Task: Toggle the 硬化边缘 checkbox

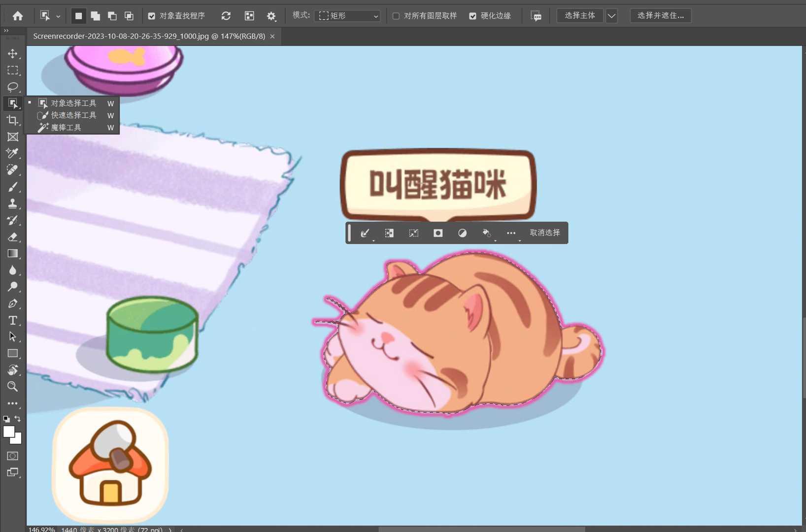Action: pyautogui.click(x=473, y=16)
